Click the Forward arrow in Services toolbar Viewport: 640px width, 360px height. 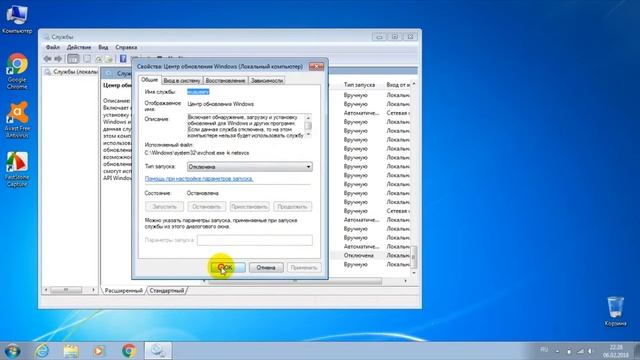tap(58, 59)
